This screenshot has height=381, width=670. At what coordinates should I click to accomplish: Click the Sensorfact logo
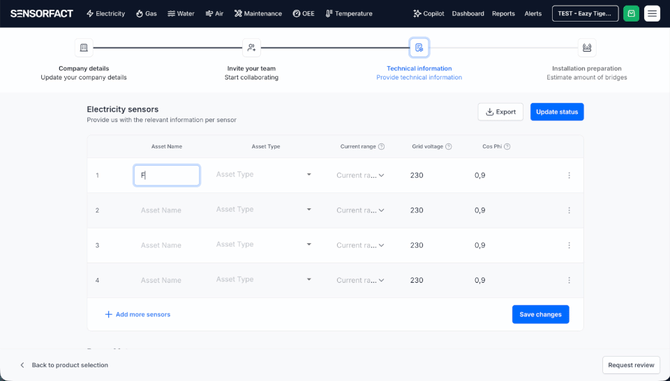[42, 14]
